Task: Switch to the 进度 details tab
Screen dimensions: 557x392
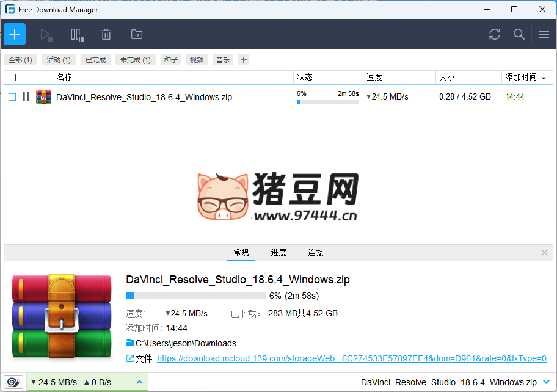Action: (x=278, y=252)
